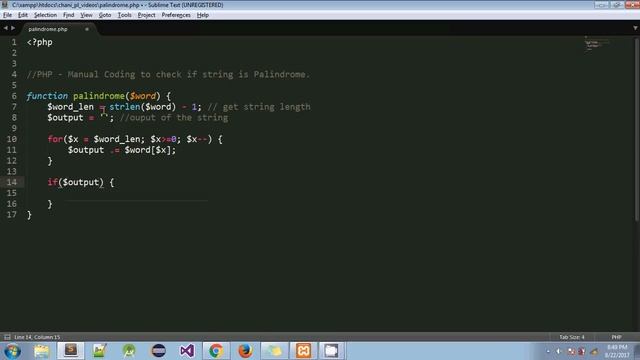The height and width of the screenshot is (360, 640).
Task: Open the tab list dropdown arrow
Action: pyautogui.click(x=635, y=28)
